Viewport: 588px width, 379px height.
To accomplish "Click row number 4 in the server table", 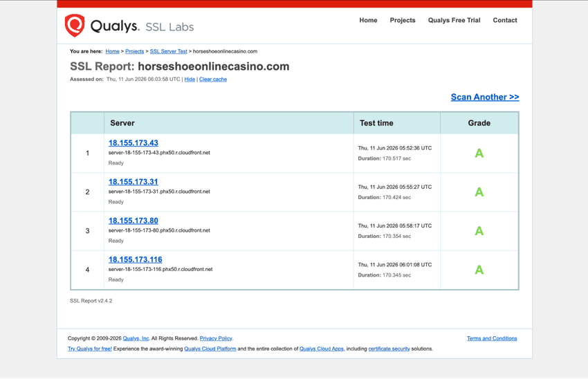I will 87,270.
